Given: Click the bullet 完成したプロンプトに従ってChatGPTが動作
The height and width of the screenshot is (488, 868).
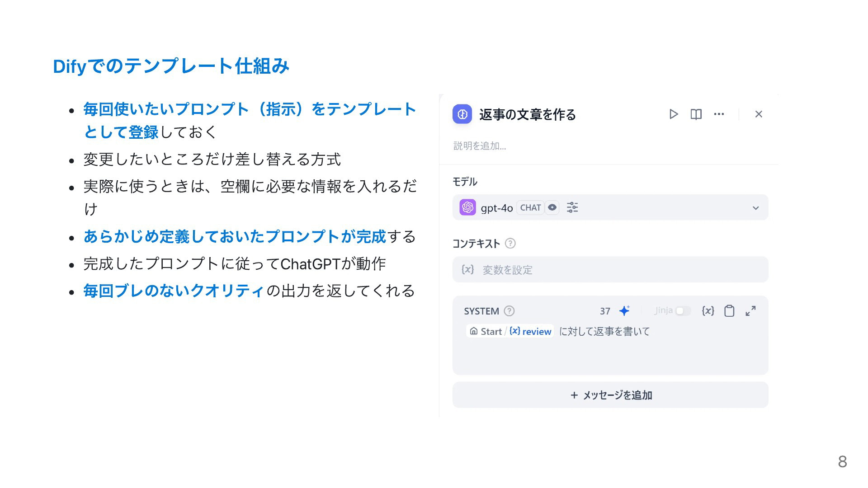Looking at the screenshot, I should (235, 263).
